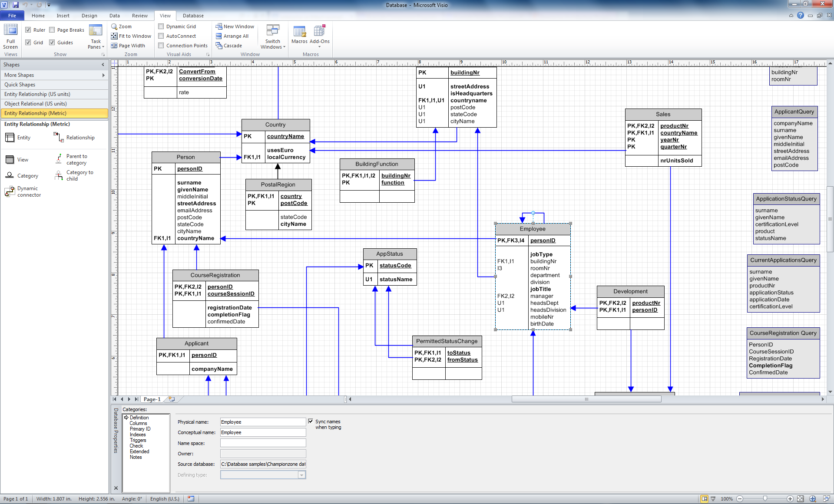Open the Macros dialog
Image resolution: width=834 pixels, height=504 pixels.
[x=299, y=35]
